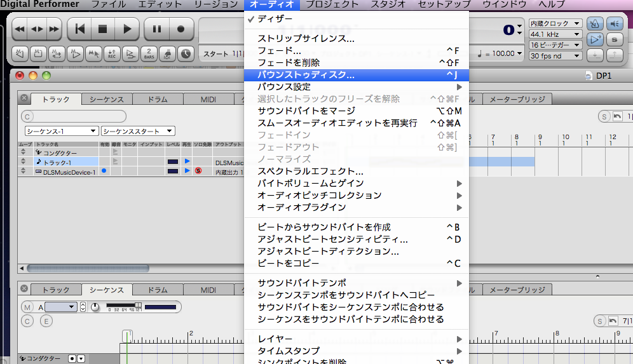Open the 30 fps nd frame rate dropdown
This screenshot has height=364, width=633.
(x=555, y=56)
